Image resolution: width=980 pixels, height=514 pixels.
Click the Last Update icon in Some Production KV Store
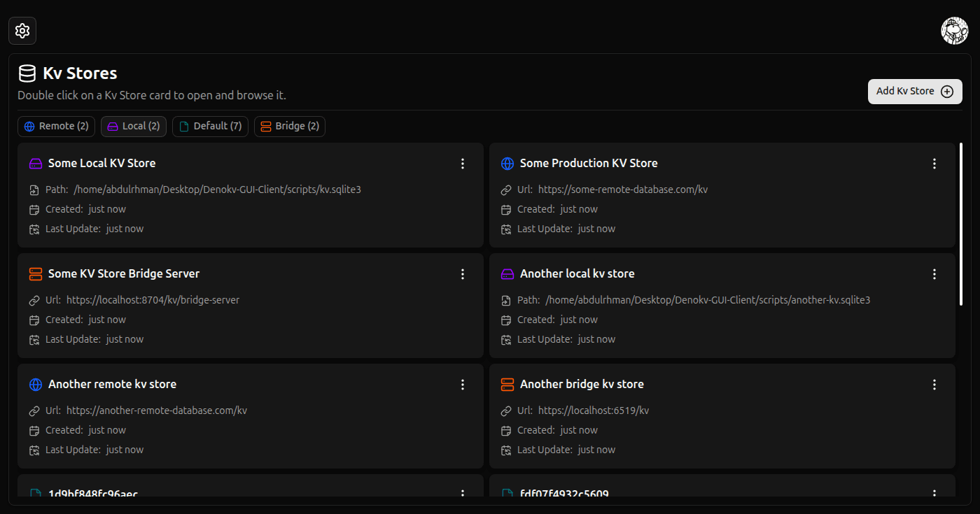click(506, 229)
